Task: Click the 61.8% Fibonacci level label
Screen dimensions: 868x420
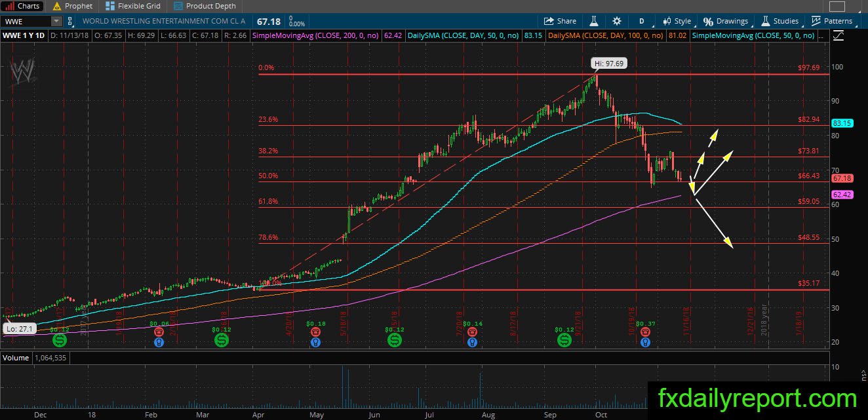Action: (269, 201)
